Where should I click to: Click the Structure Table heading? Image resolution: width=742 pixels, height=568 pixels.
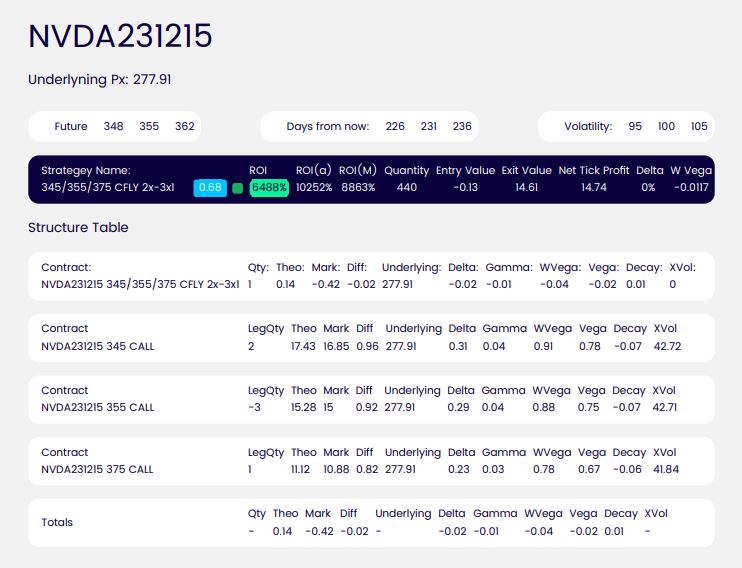[x=78, y=227]
